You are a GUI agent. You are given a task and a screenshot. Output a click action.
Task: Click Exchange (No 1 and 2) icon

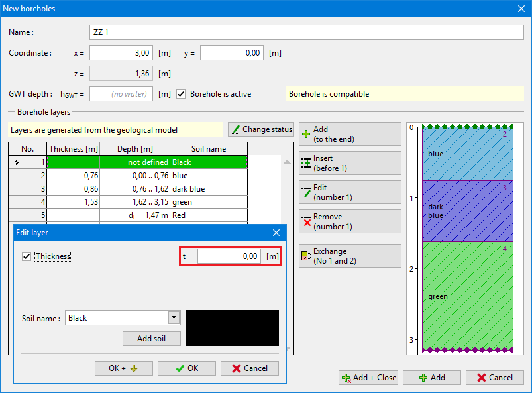click(x=306, y=256)
